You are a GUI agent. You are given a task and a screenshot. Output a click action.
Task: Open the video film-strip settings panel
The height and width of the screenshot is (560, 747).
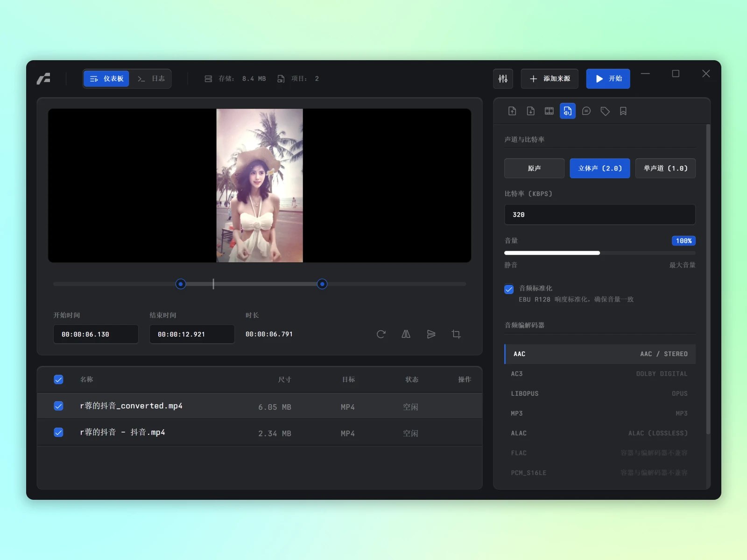(549, 111)
